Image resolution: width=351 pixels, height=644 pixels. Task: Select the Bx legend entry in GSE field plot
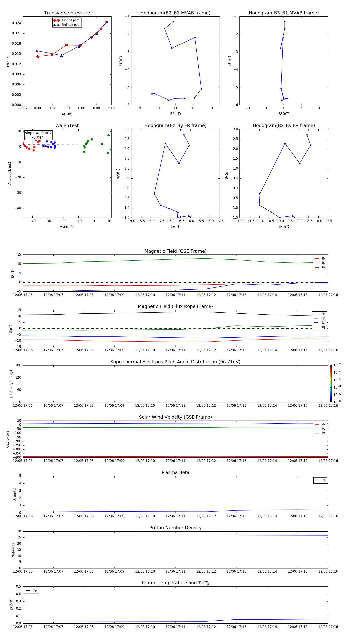pos(320,259)
